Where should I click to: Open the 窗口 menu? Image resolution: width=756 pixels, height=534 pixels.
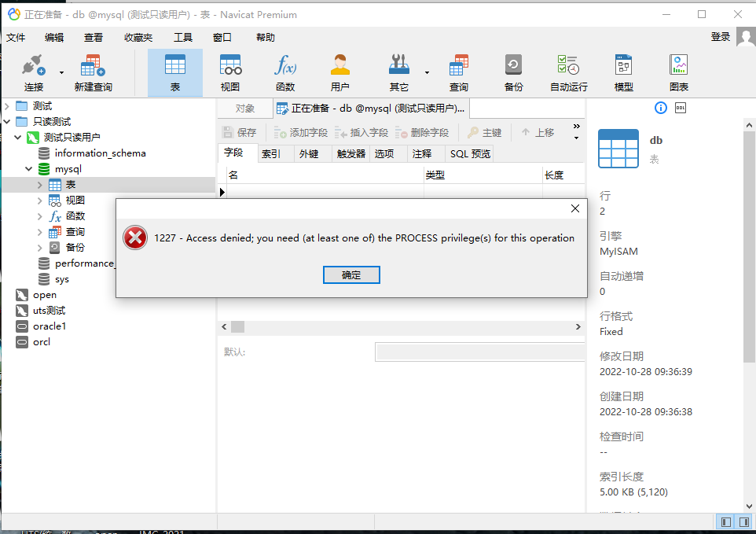click(222, 38)
